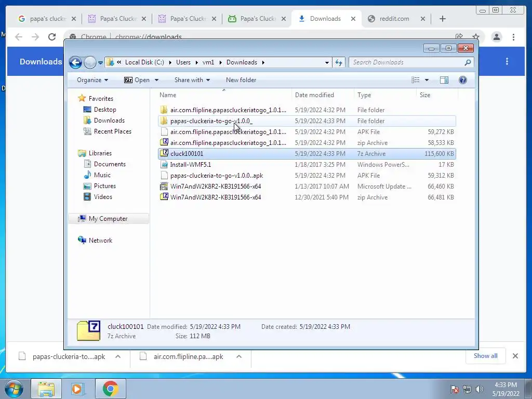Select My Computer in navigation pane

click(x=108, y=219)
